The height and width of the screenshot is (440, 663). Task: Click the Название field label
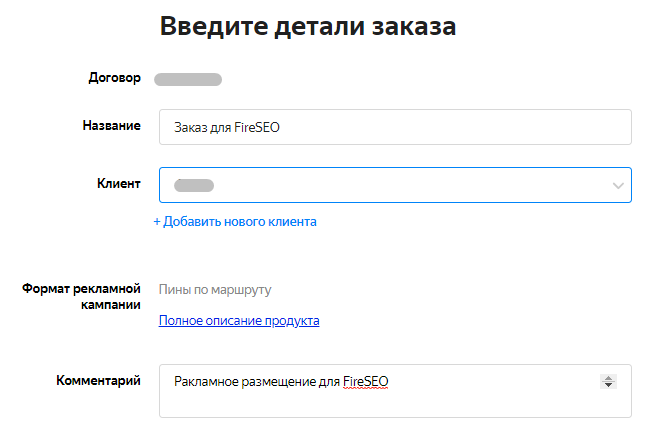111,125
